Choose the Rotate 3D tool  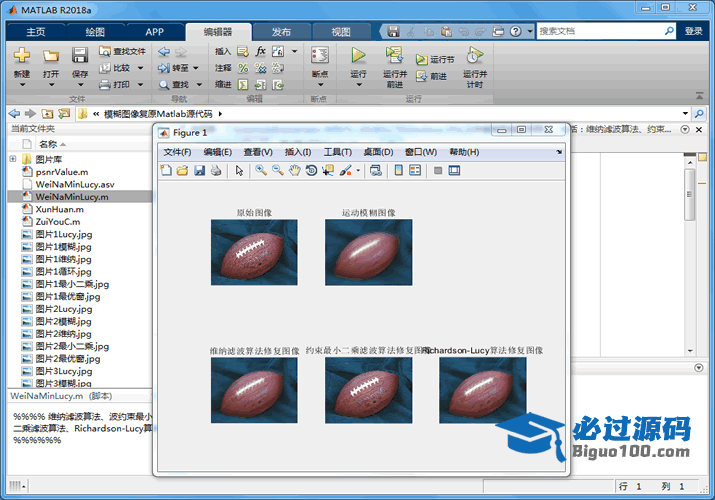tap(311, 171)
